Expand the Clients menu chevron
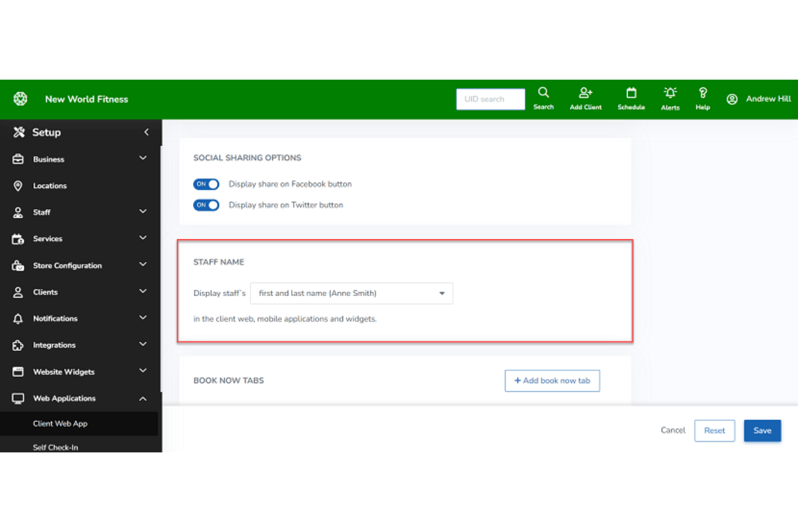Viewport: 798px width, 532px height. point(143,291)
